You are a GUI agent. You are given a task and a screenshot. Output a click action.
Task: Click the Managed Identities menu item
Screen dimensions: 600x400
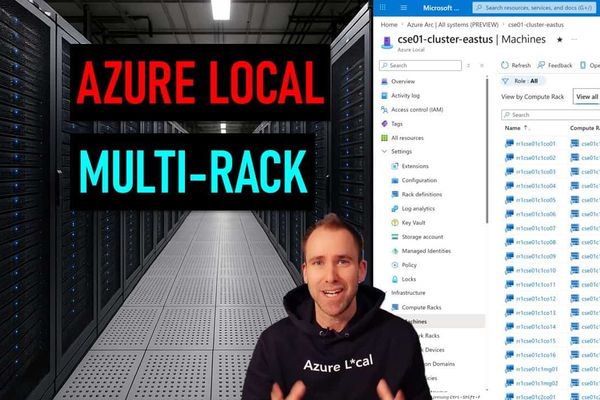pyautogui.click(x=426, y=251)
